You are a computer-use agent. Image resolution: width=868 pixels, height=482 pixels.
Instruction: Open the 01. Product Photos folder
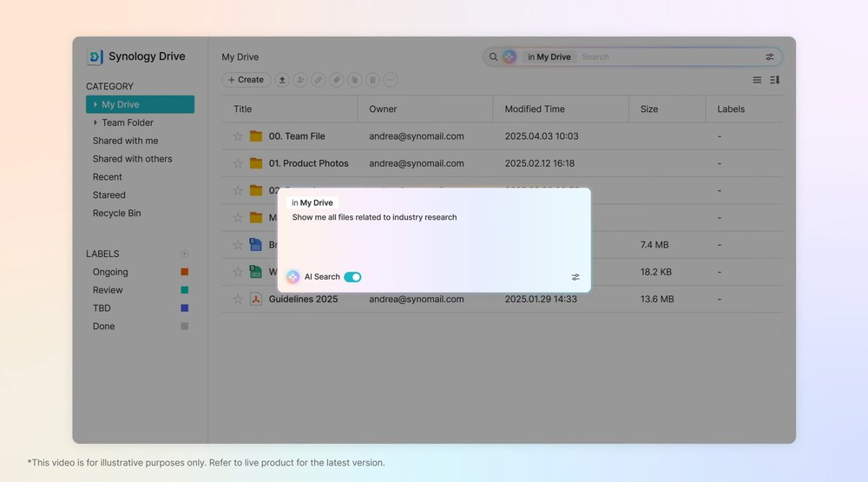coord(308,163)
